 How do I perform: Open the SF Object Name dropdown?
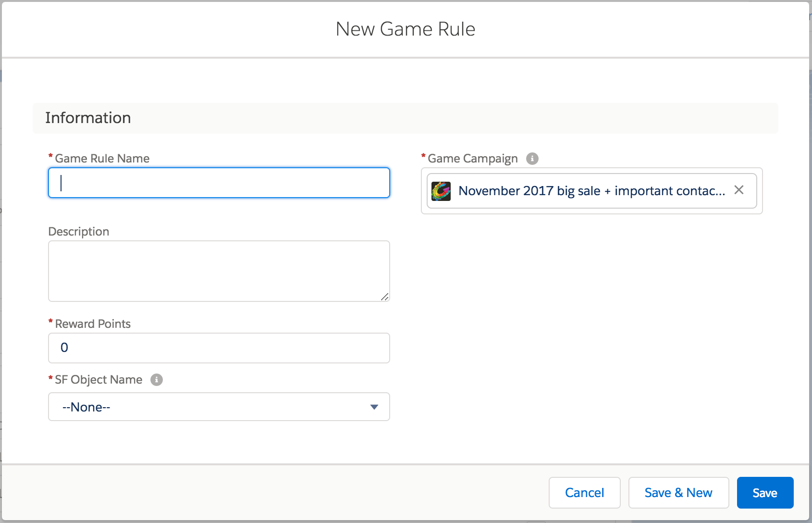pos(219,407)
